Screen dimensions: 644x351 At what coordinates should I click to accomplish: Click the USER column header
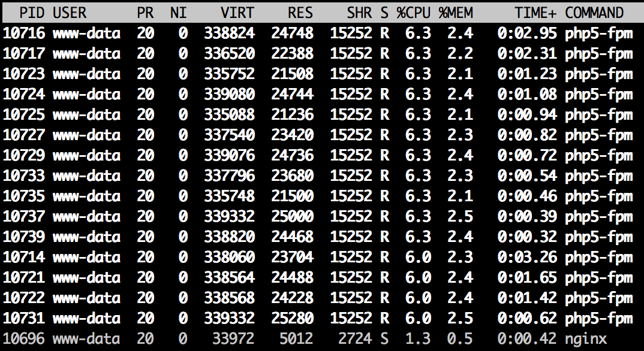(x=70, y=13)
